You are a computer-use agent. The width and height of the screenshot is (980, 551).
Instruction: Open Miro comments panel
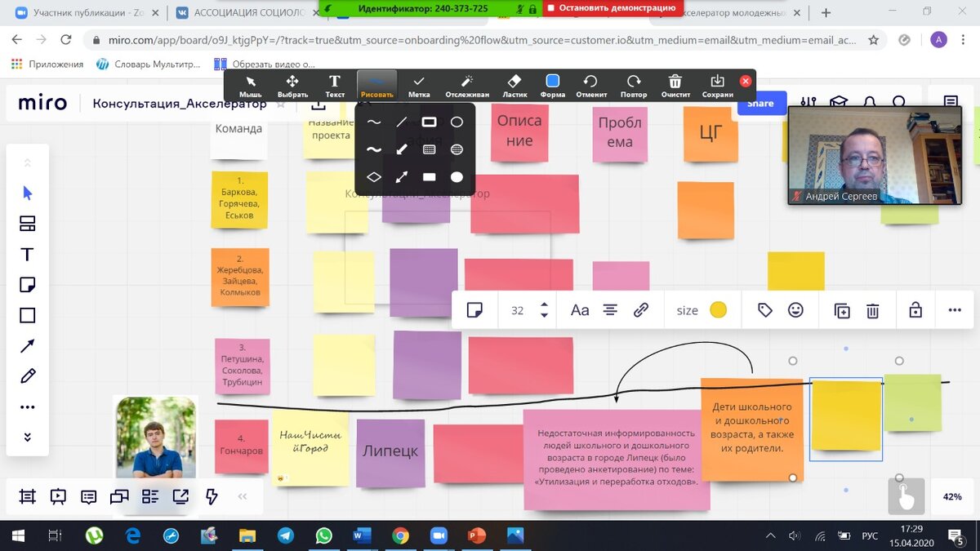pos(89,495)
